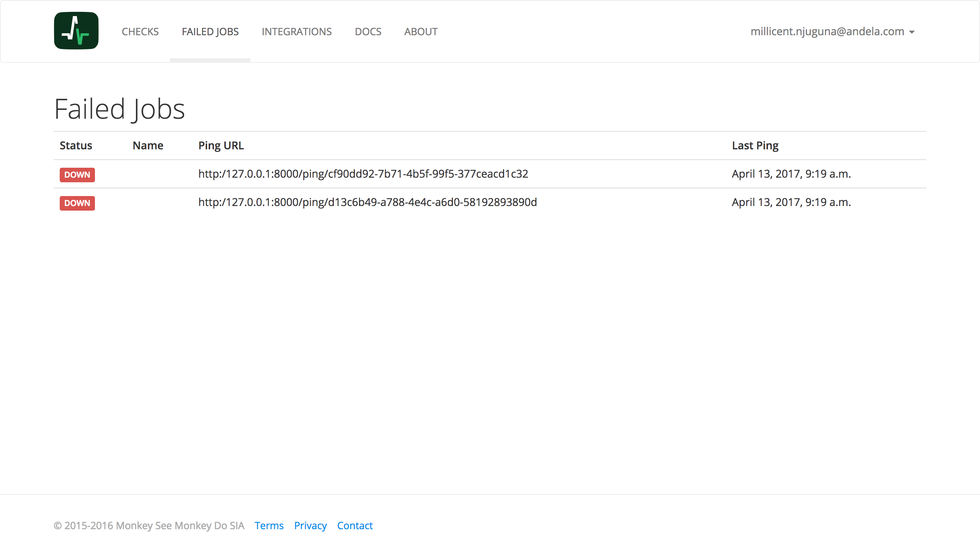Open the Docs page

(x=368, y=31)
